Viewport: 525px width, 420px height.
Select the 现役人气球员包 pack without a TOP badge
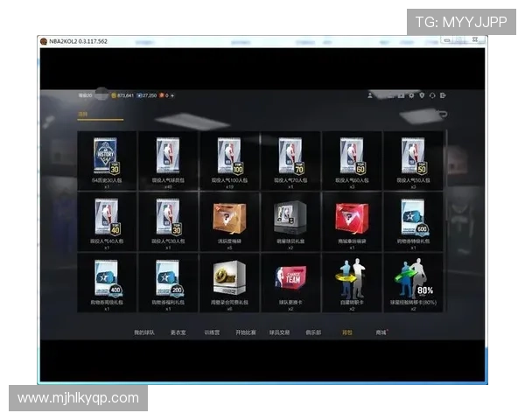click(168, 161)
